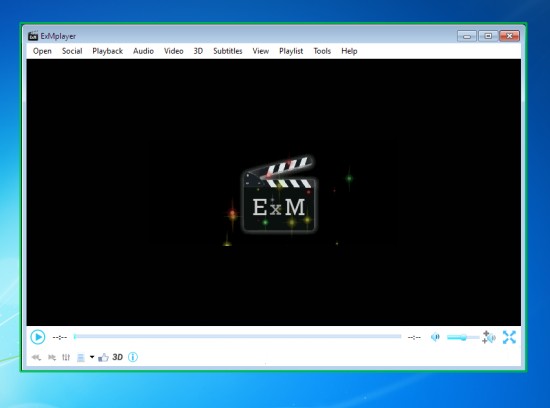Click the total duration display
550x408 pixels.
[414, 337]
